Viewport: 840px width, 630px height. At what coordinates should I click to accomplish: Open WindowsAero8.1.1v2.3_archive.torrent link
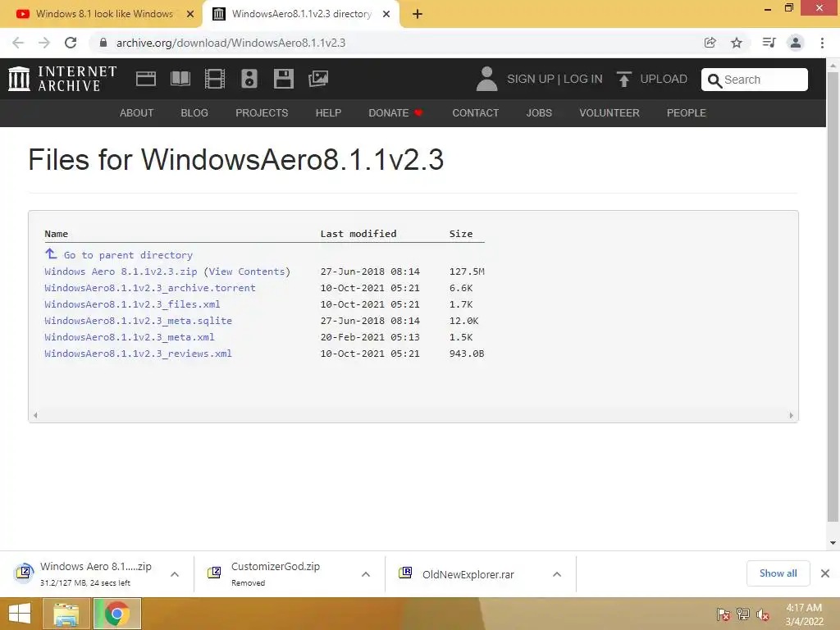pos(150,288)
